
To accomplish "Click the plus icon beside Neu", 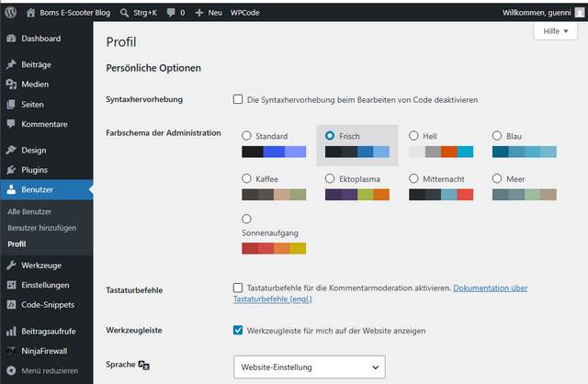I will [199, 13].
